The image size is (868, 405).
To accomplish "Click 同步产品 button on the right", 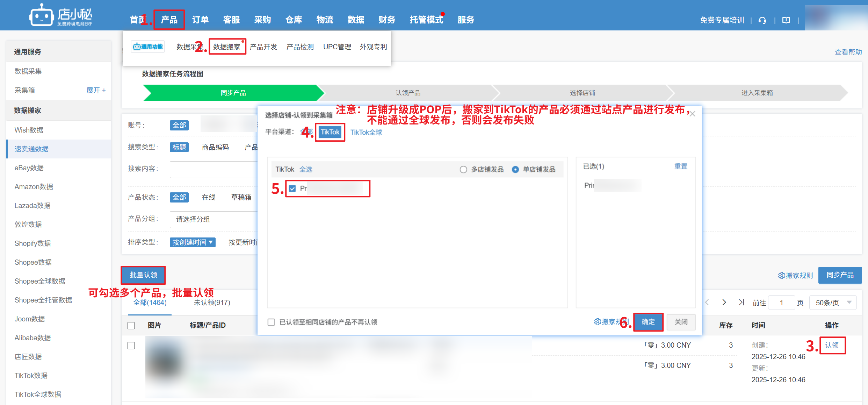I will tap(840, 275).
